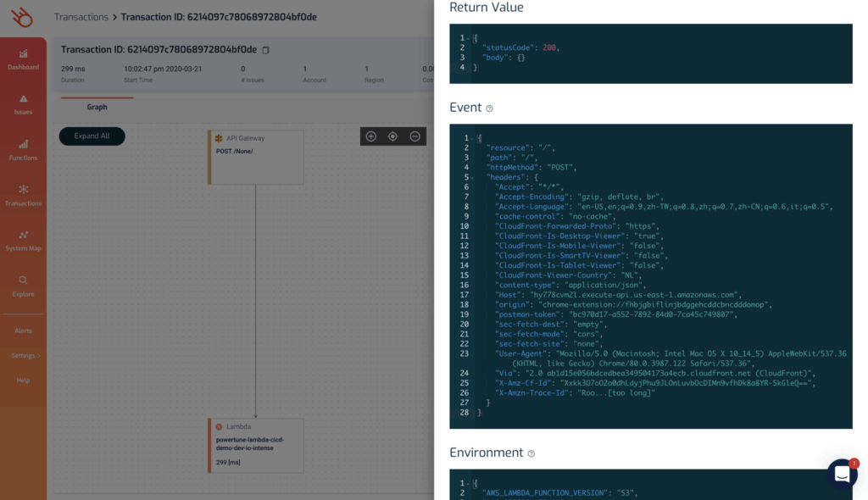Click help icon next to Environment heading
This screenshot has width=868, height=500.
pyautogui.click(x=531, y=453)
